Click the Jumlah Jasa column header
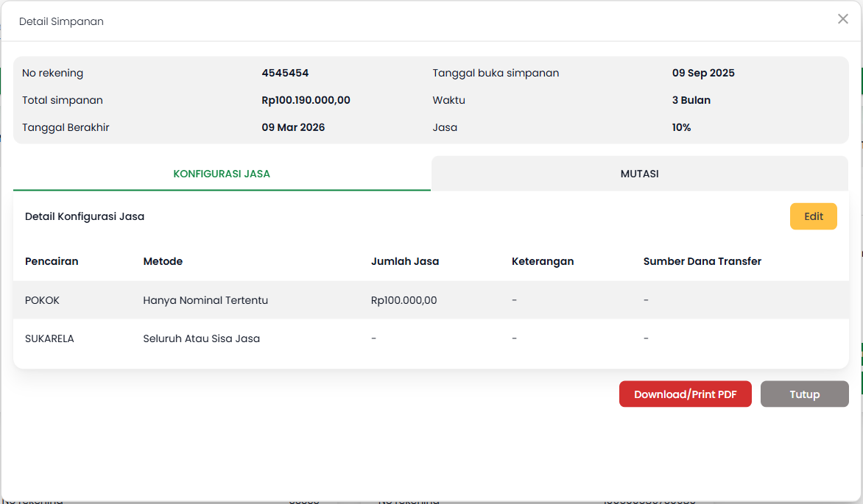This screenshot has width=863, height=504. point(405,261)
